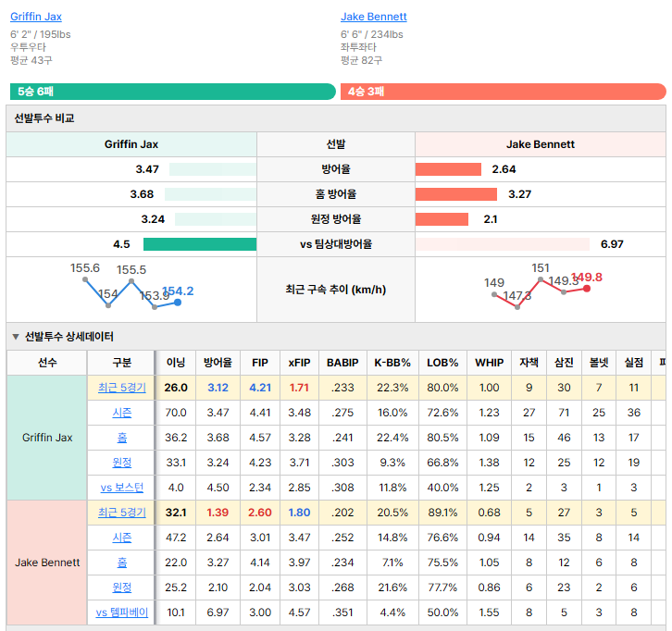672x631 pixels.
Task: Open the vs 템파베이 matchup link
Action: point(121,612)
